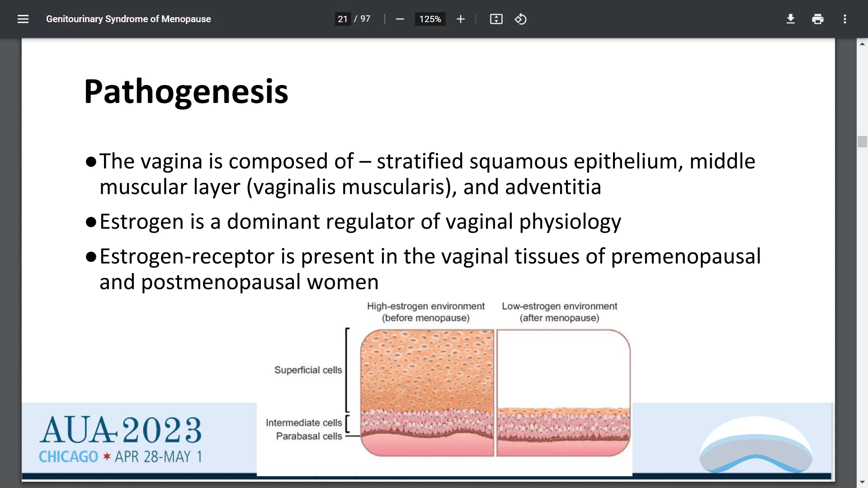The image size is (868, 488).
Task: Click the Parabasal cells label
Action: (x=309, y=436)
